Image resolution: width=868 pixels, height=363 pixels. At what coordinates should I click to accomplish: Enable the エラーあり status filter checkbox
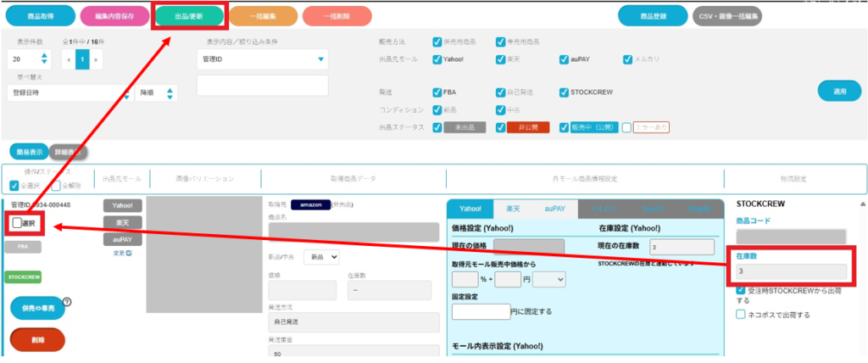[x=626, y=127]
